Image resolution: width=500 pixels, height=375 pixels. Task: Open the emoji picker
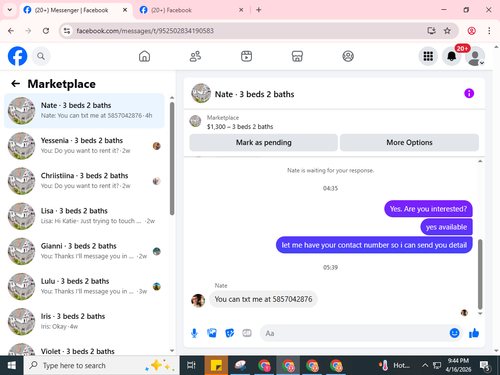click(x=454, y=333)
